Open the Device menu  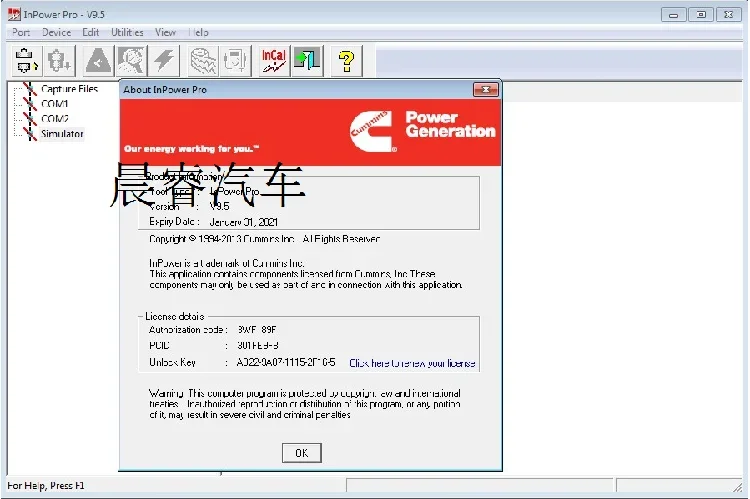[x=56, y=33]
